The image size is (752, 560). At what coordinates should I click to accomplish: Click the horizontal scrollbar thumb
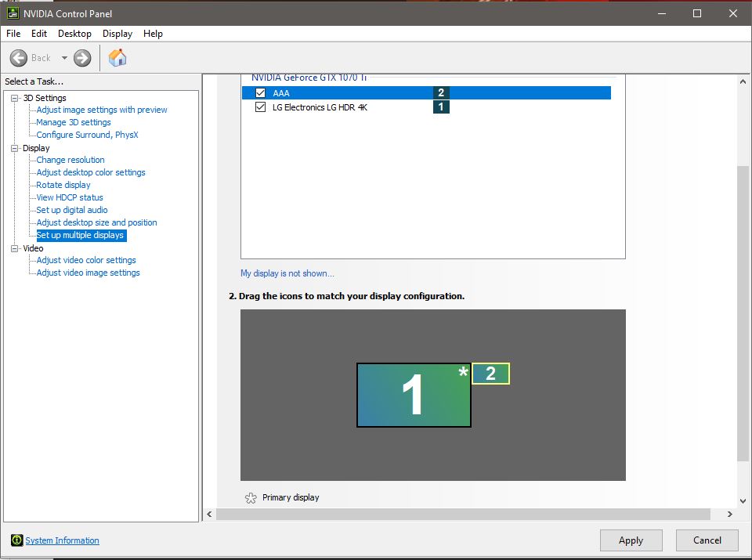click(463, 514)
